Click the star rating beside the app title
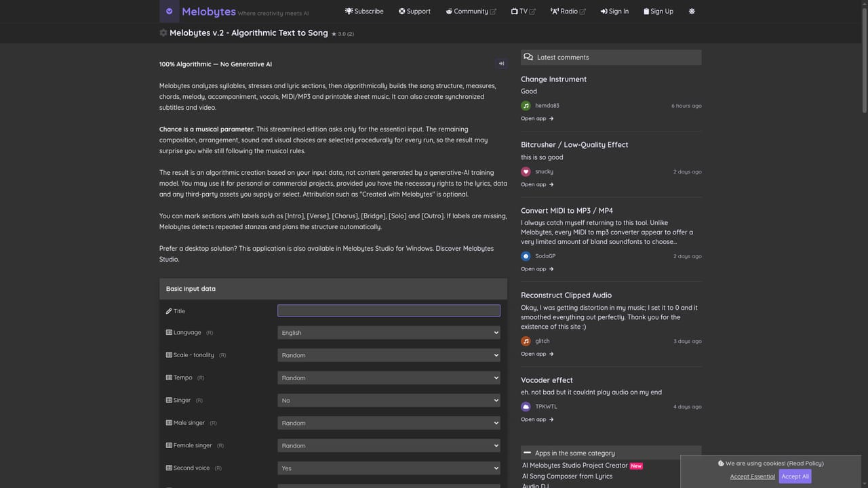Screen dimensions: 868x488 [342, 33]
